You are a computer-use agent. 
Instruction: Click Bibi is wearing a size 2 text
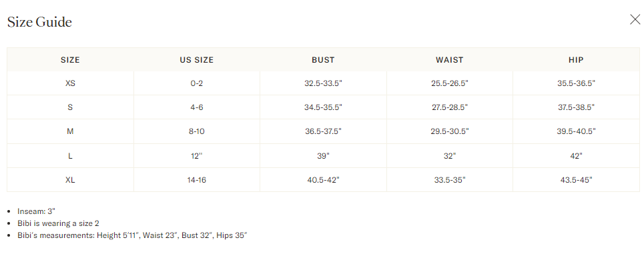(x=58, y=223)
